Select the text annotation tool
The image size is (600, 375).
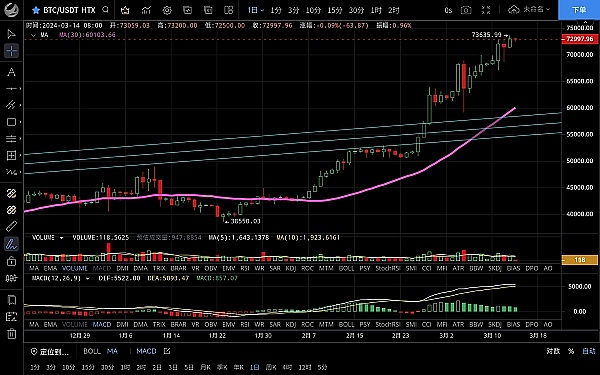[x=11, y=72]
